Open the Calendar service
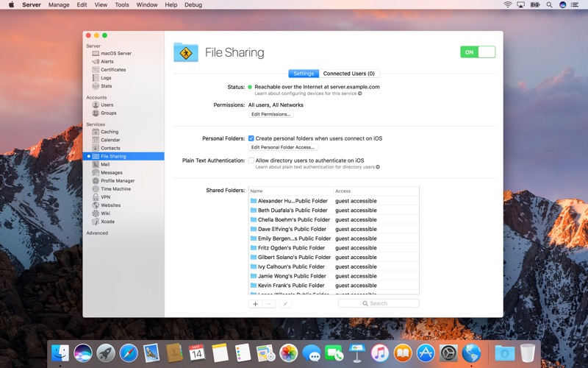Image resolution: width=588 pixels, height=368 pixels. 106,140
